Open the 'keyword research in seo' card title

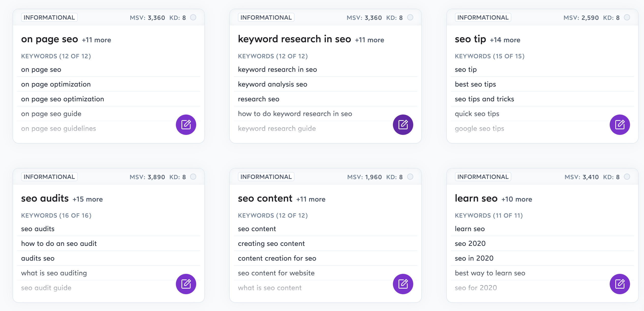coord(295,39)
